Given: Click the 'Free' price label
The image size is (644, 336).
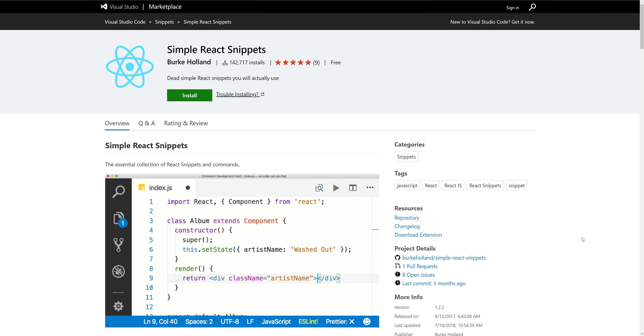Looking at the screenshot, I should [x=335, y=62].
